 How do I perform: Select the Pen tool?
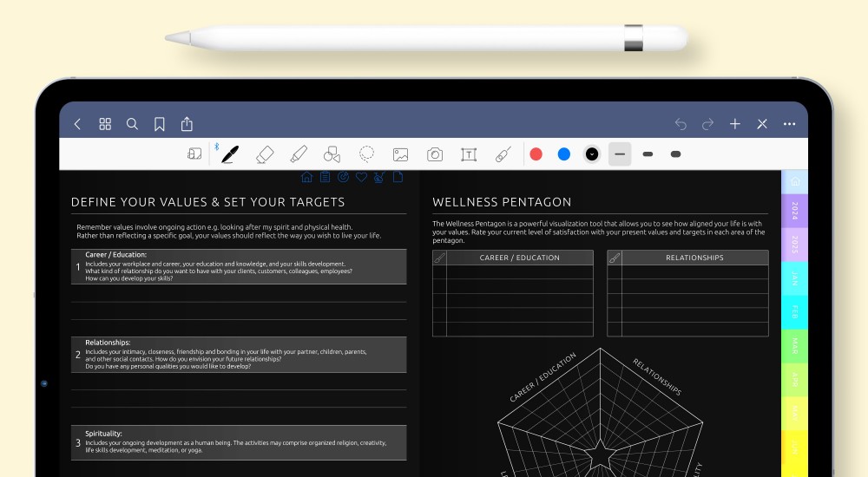click(230, 154)
